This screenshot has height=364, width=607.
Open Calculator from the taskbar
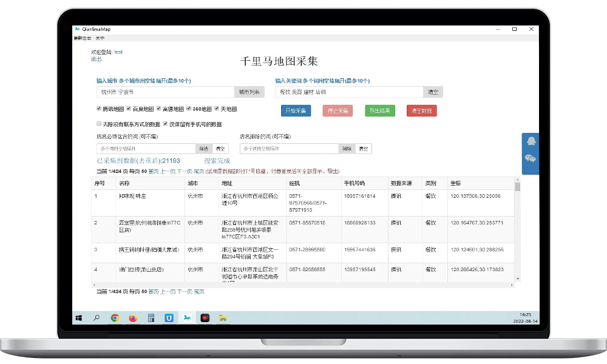click(x=151, y=318)
